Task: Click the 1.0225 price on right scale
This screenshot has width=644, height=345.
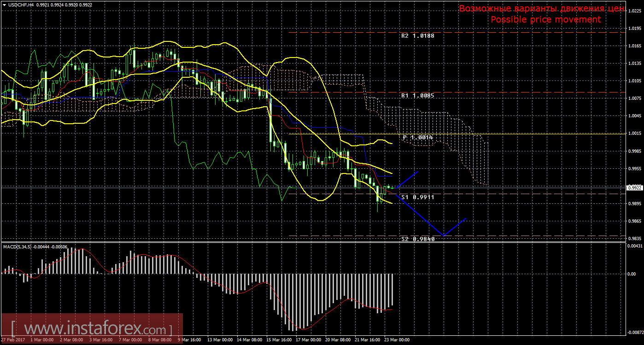Action: 634,11
